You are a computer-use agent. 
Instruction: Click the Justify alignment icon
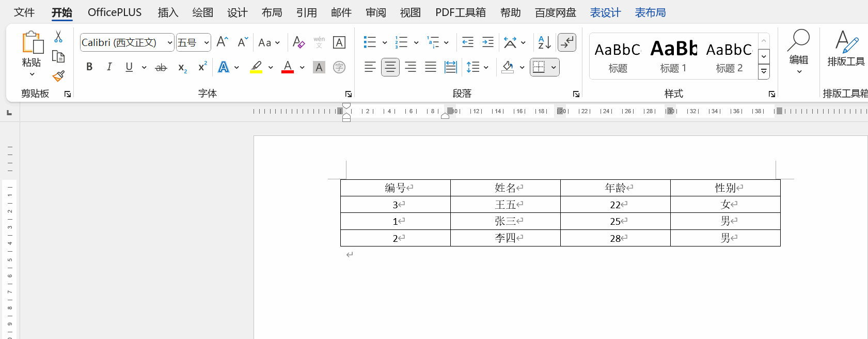[430, 67]
